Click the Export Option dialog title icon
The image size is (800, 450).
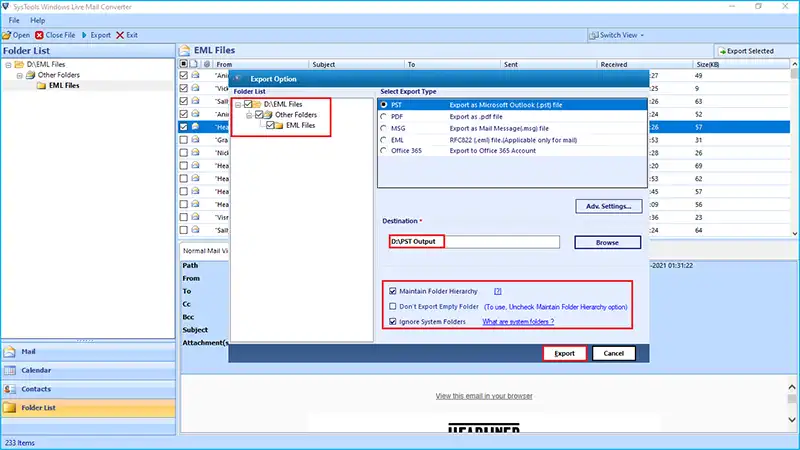(x=238, y=79)
